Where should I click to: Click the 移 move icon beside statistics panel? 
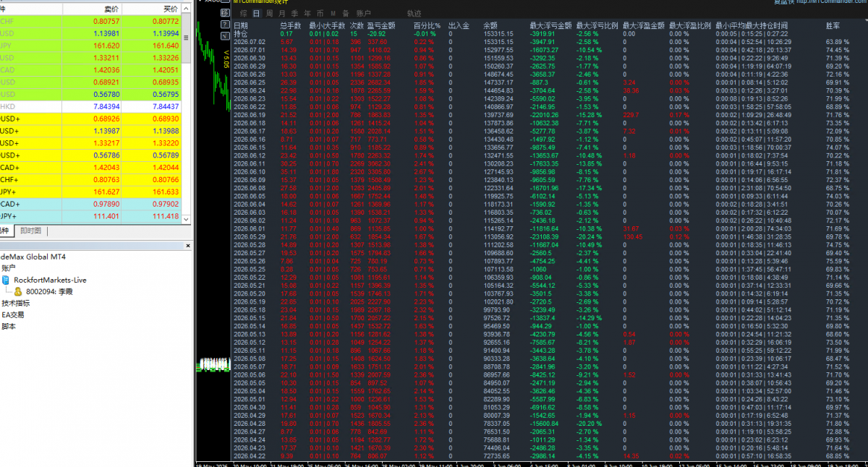coord(225,13)
